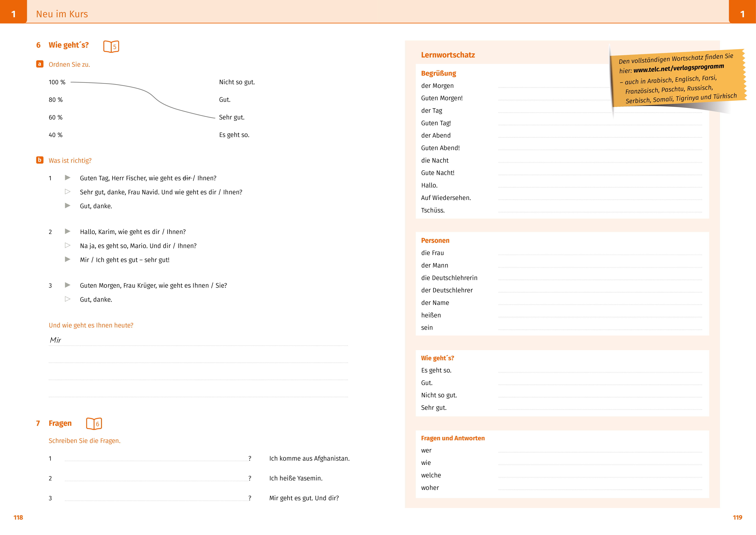Click the 'Neu im Kurs' chapter title
The height and width of the screenshot is (535, 756).
(x=62, y=14)
